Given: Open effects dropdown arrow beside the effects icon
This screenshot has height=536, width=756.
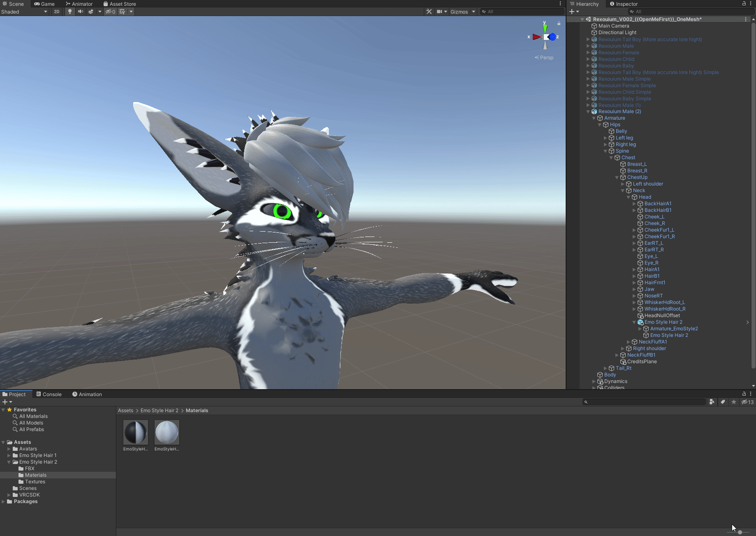Looking at the screenshot, I should 99,12.
